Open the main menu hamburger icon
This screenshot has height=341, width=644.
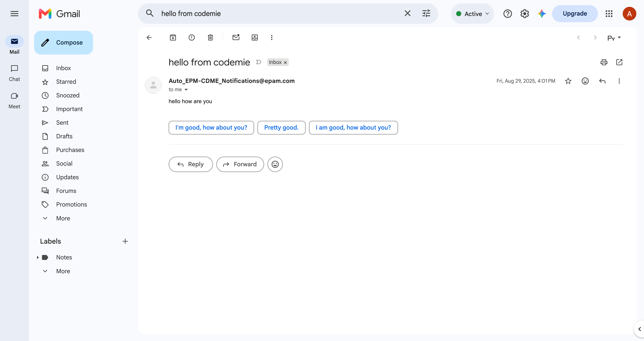[14, 13]
